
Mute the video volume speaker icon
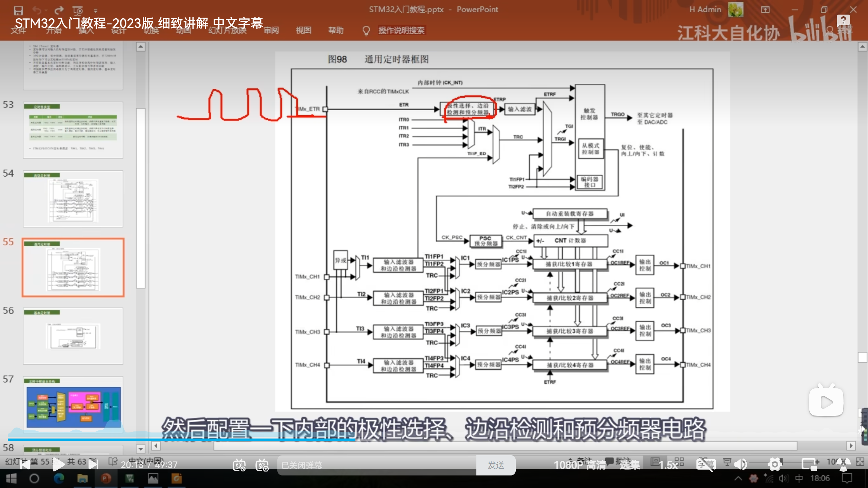click(x=741, y=465)
